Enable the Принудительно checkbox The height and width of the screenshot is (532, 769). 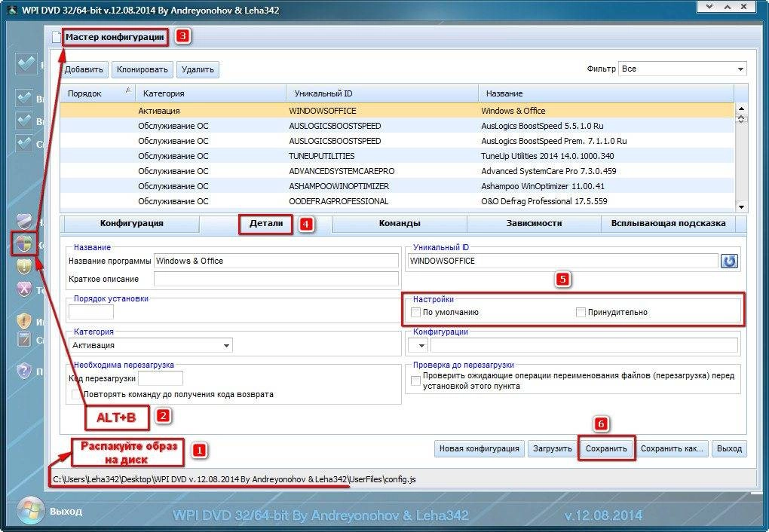[581, 312]
